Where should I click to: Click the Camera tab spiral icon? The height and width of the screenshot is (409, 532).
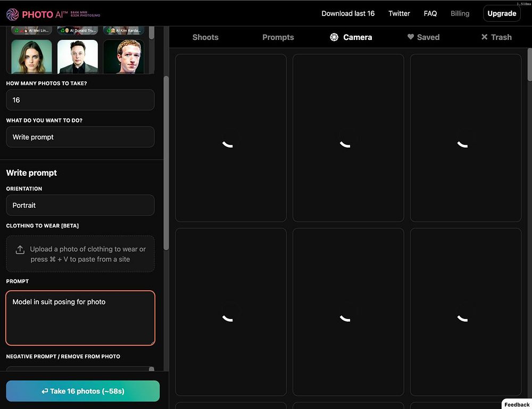click(x=334, y=37)
